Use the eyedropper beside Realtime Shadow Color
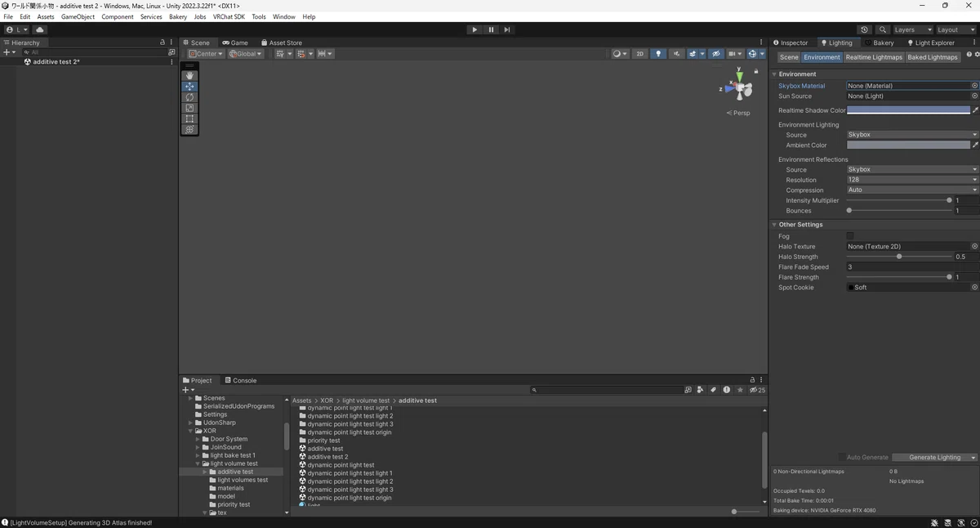This screenshot has width=980, height=528. 975,110
